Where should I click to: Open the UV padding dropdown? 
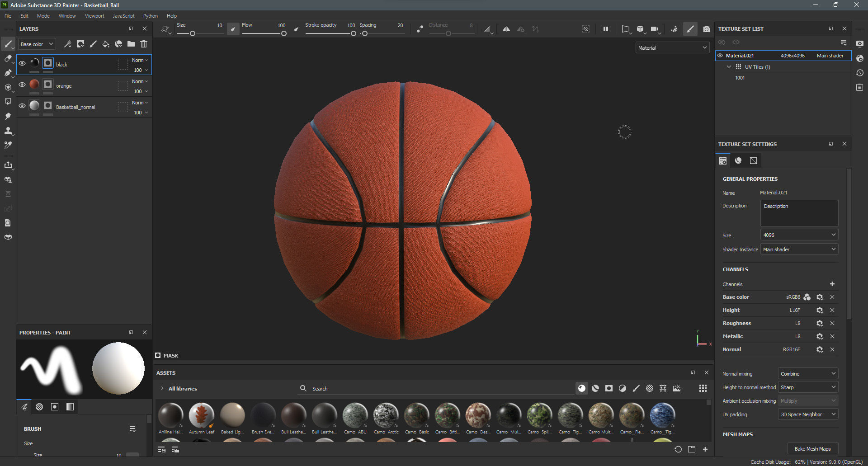click(808, 414)
